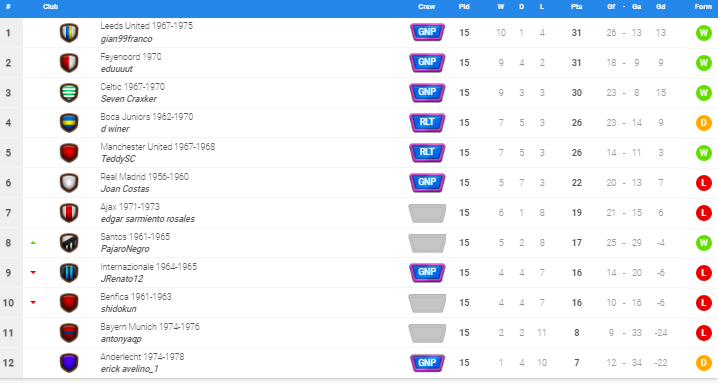718x383 pixels.
Task: Open the Benfica 1961-1963 team link
Action: [136, 296]
